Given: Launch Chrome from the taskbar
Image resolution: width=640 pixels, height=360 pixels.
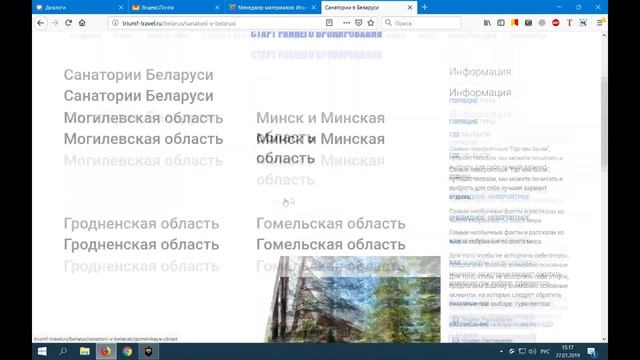Looking at the screenshot, I should coord(127,351).
